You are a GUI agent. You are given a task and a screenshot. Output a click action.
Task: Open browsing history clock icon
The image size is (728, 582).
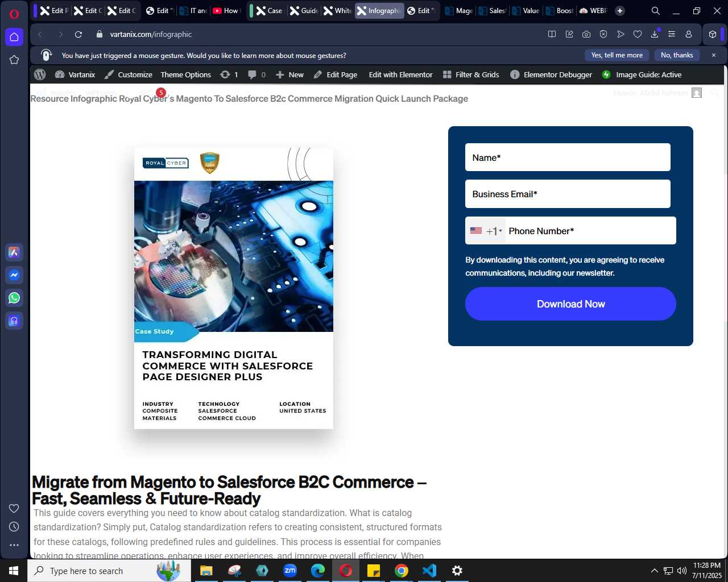(14, 527)
